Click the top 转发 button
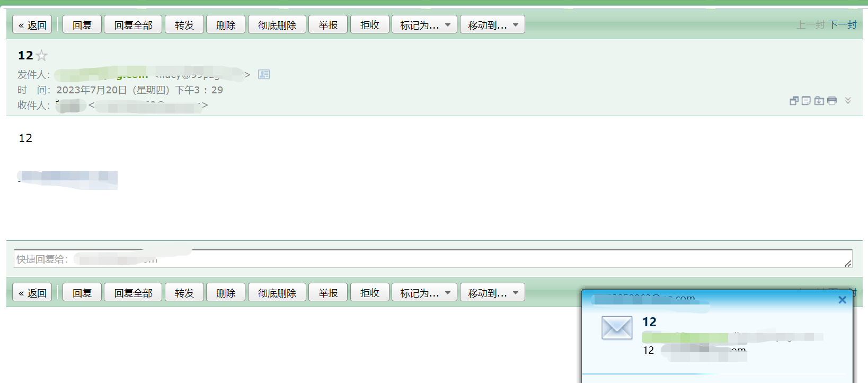 pyautogui.click(x=184, y=24)
